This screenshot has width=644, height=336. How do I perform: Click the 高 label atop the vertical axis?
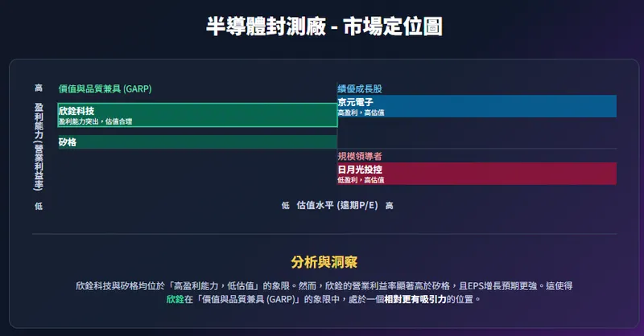(x=39, y=88)
